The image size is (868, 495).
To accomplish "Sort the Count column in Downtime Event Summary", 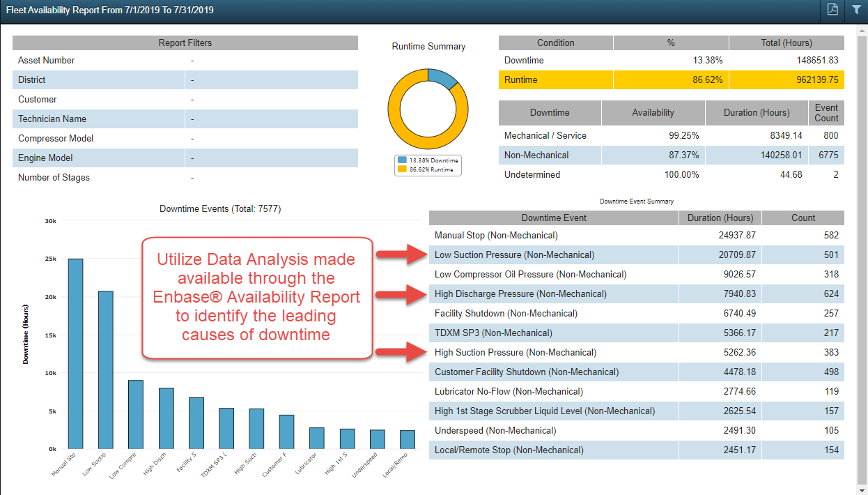I will pyautogui.click(x=803, y=218).
